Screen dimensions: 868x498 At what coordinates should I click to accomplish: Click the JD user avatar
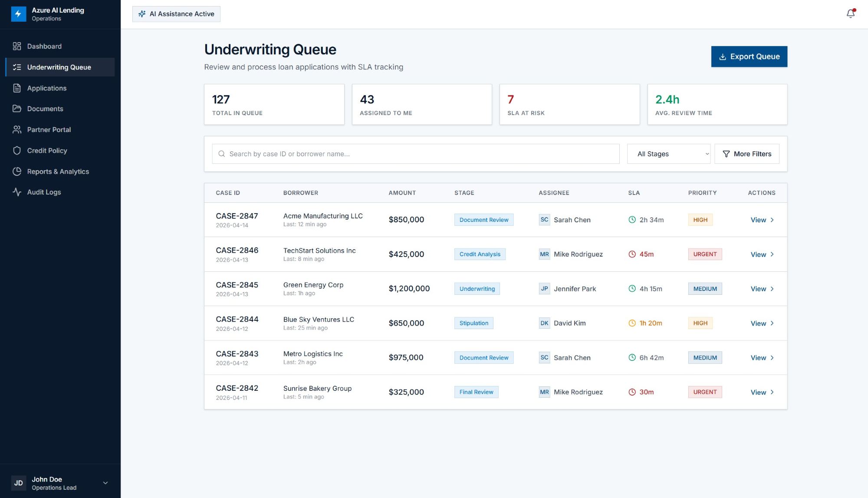(x=19, y=483)
